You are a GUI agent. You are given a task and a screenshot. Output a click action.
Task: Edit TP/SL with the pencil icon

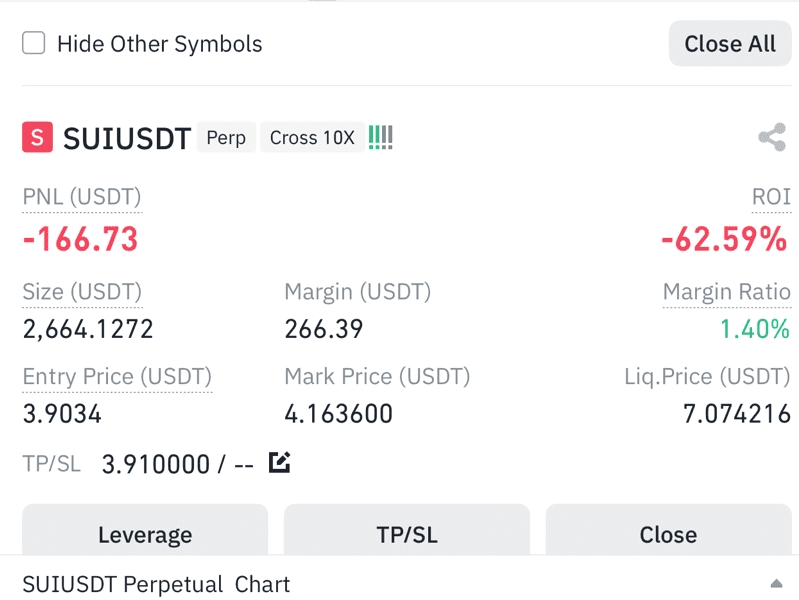(279, 463)
